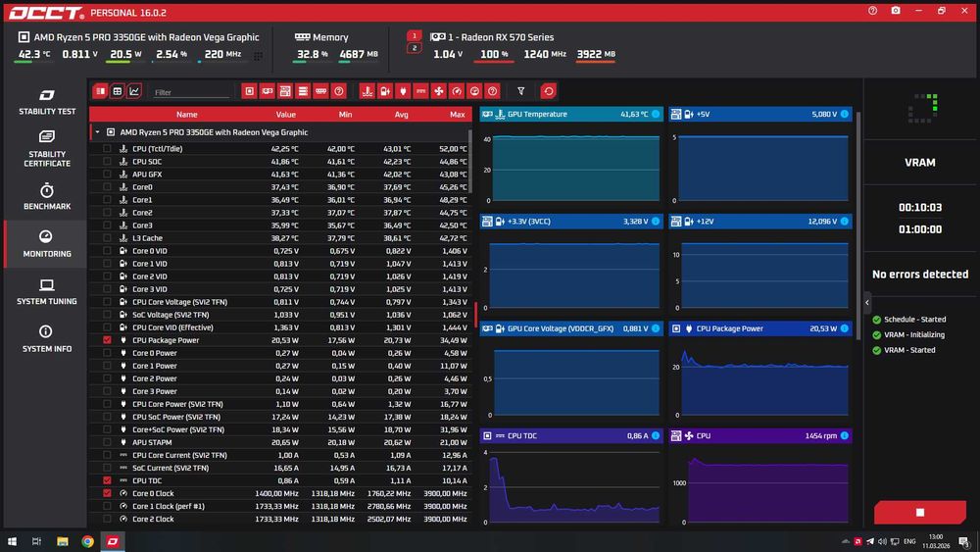The width and height of the screenshot is (980, 552).
Task: Reset min/avg/max statistics with the refresh icon
Action: tap(548, 91)
